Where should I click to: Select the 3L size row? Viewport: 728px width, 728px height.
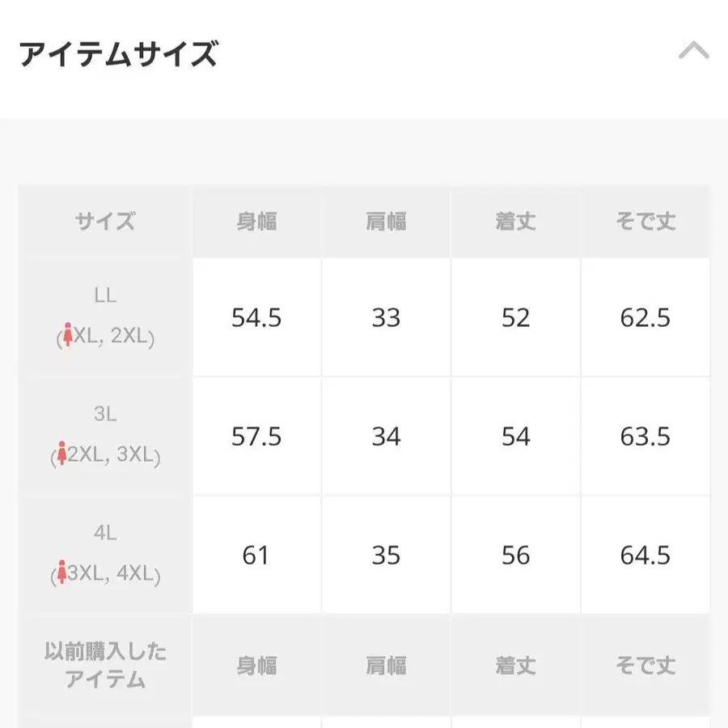click(x=105, y=436)
